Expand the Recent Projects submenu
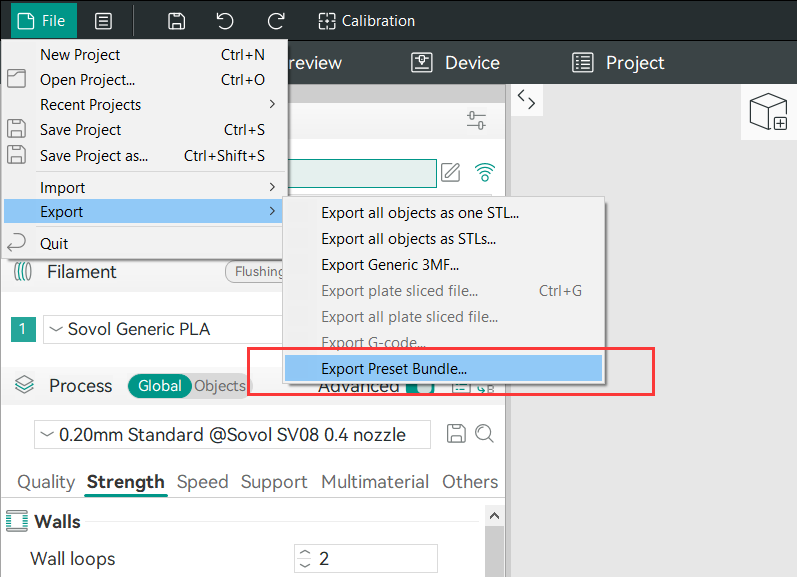797x577 pixels. (x=144, y=105)
